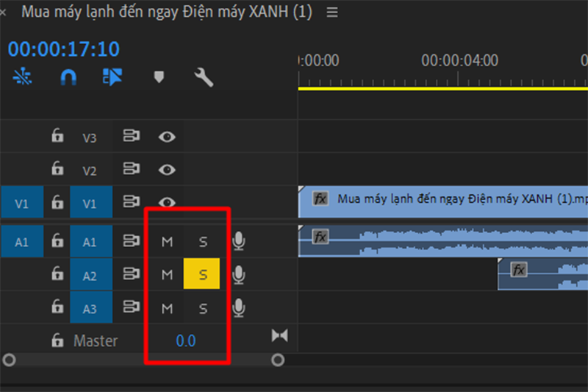Screen dimensions: 588x392
Task: Toggle lock on track A3
Action: [57, 306]
